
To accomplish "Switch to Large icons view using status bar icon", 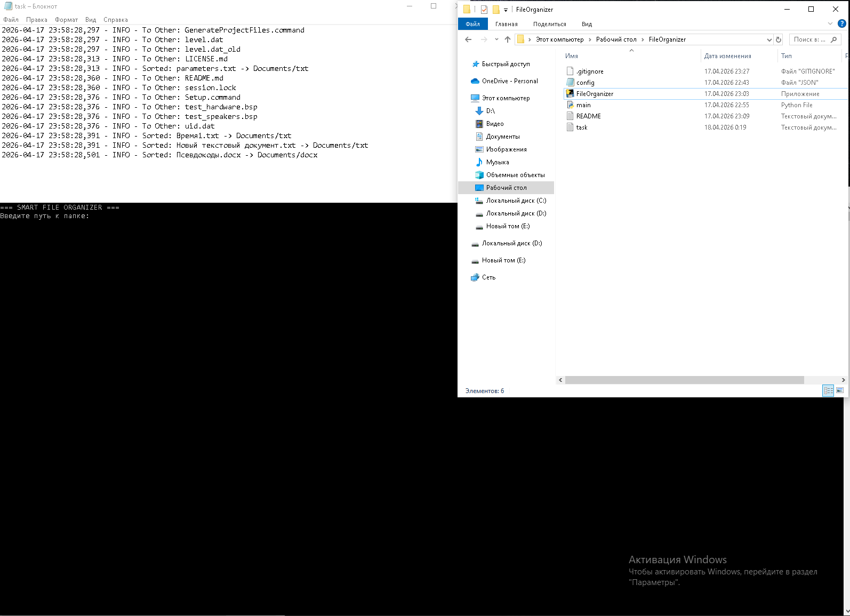I will pos(840,391).
